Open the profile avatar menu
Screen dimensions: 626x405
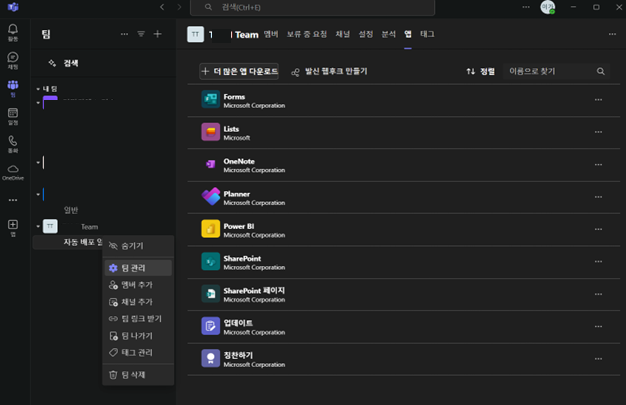click(547, 7)
